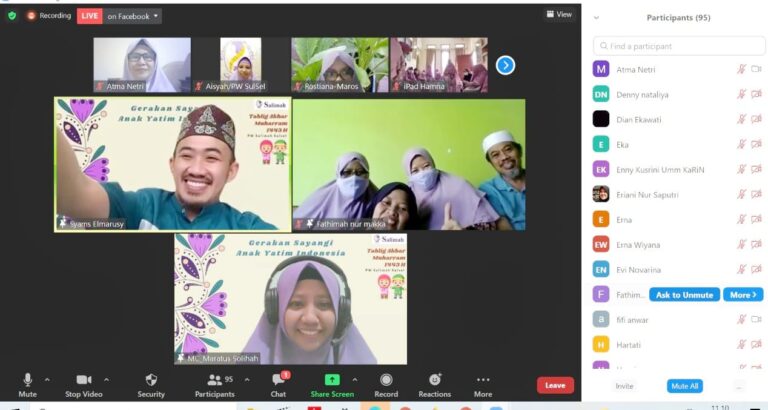Open the Chat panel
Screen dimensions: 768x410
[x=278, y=381]
